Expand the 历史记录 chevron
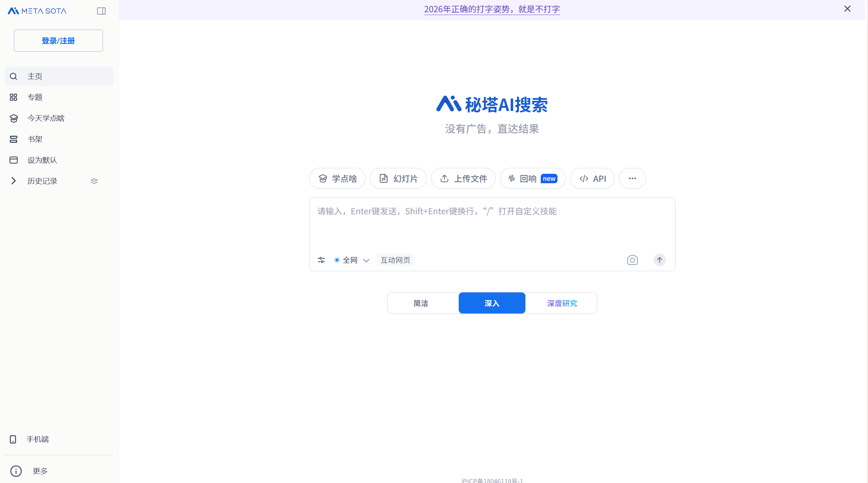The image size is (868, 483). (13, 181)
